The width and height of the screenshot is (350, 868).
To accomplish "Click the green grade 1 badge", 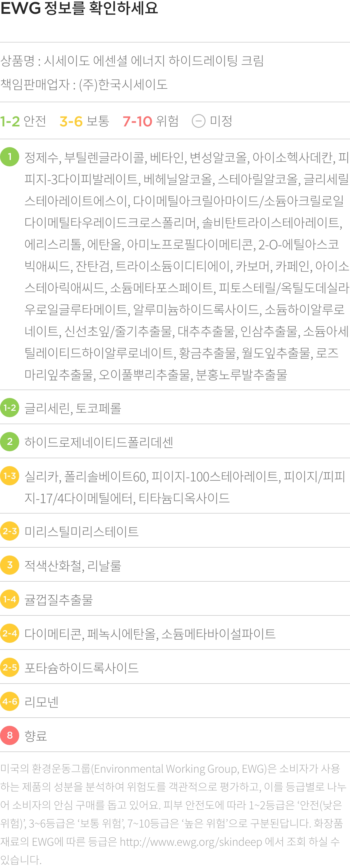I will coord(9,157).
